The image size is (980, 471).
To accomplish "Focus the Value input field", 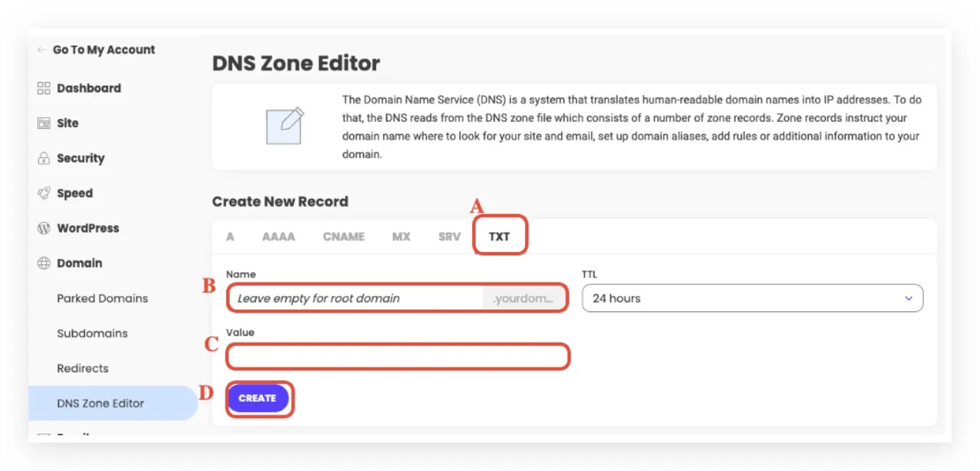I will [x=398, y=356].
